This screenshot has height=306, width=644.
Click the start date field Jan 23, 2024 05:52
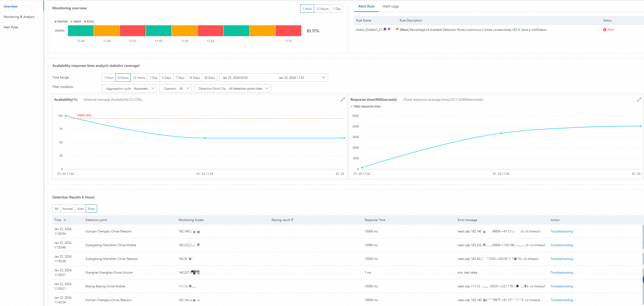click(x=235, y=78)
